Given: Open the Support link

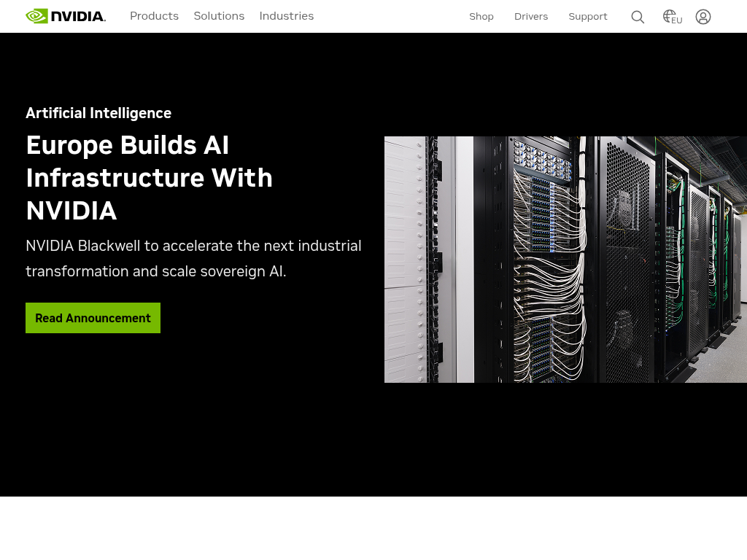Looking at the screenshot, I should coord(588,17).
